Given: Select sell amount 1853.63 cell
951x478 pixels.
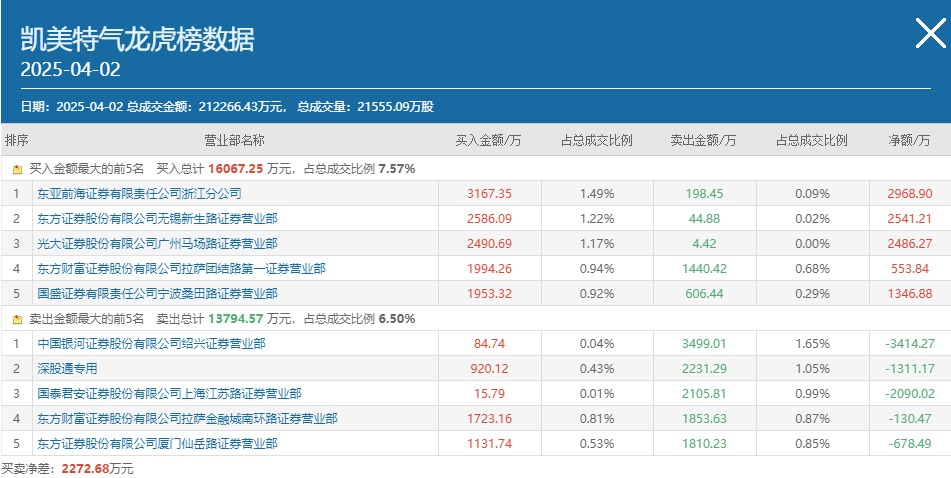Looking at the screenshot, I should coord(705,419).
